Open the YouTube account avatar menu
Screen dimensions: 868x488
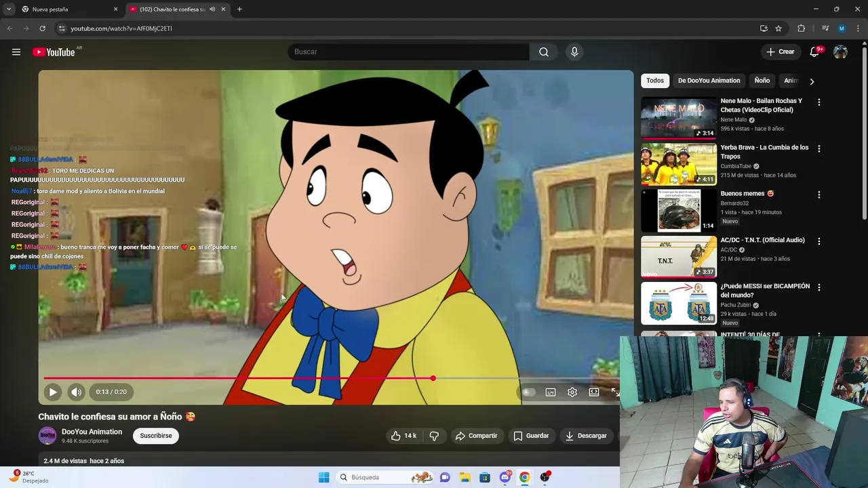click(x=840, y=52)
